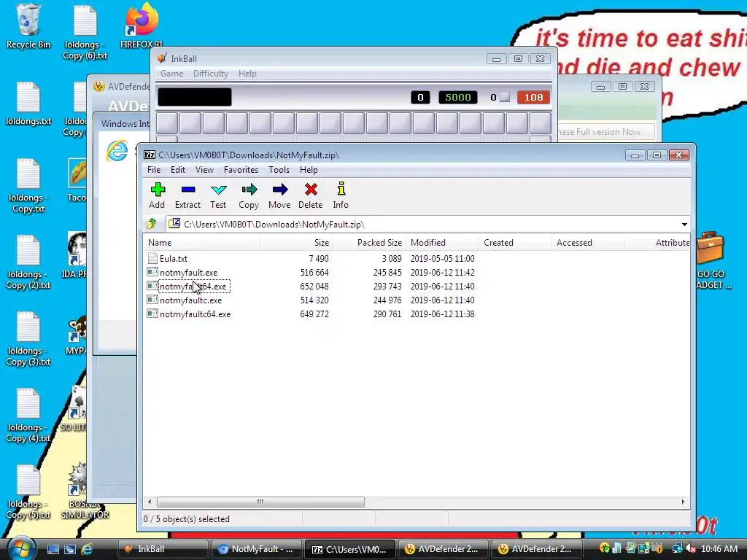Select the Eula.txt file icon
Viewport: 747px width, 560px height.
(x=152, y=259)
